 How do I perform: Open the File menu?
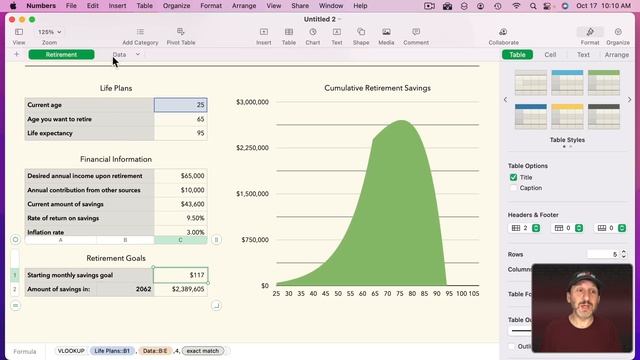pos(71,6)
